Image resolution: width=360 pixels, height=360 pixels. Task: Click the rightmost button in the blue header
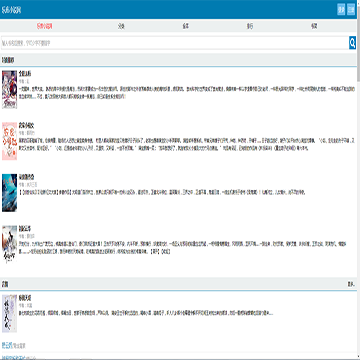pyautogui.click(x=351, y=10)
